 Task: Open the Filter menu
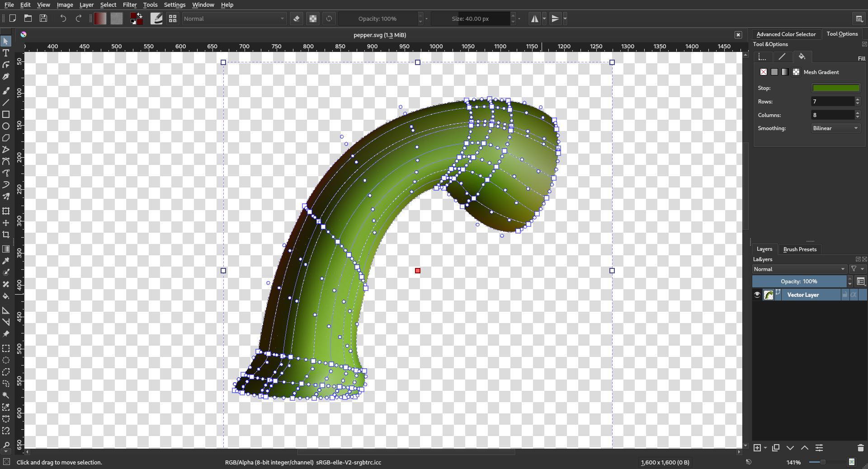(129, 5)
